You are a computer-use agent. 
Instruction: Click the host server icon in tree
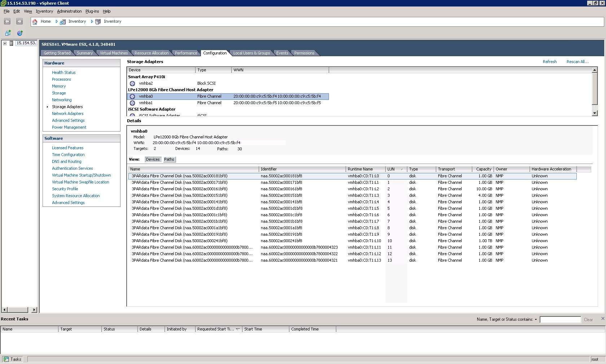pyautogui.click(x=12, y=43)
